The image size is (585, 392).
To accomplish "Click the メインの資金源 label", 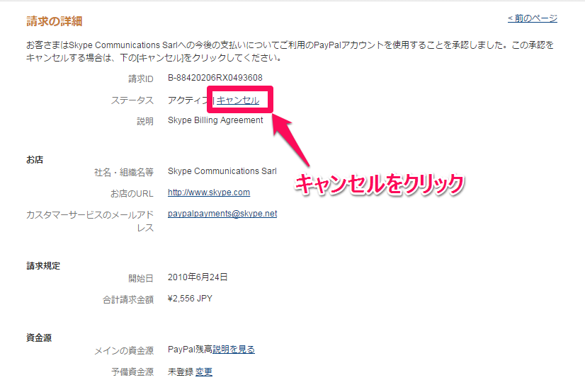I will coord(124,351).
